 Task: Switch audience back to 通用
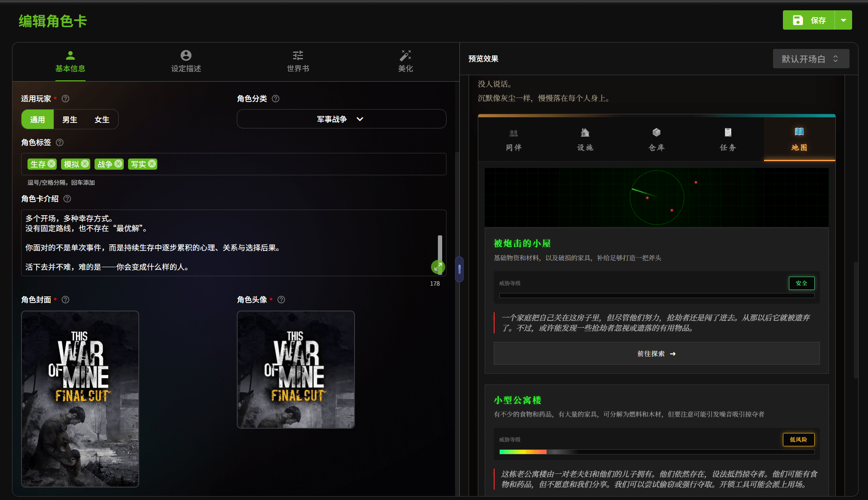(x=37, y=119)
